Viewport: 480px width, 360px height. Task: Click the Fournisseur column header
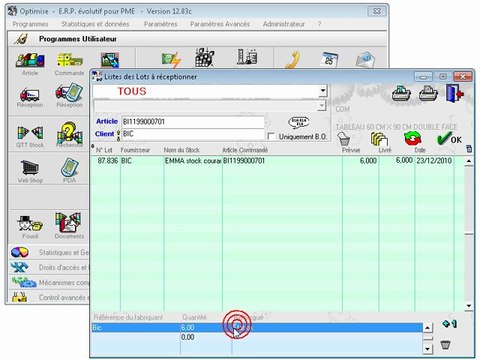point(135,150)
